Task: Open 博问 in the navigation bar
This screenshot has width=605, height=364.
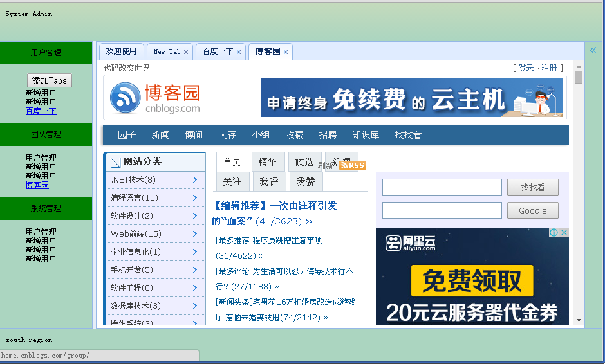Action: tap(194, 135)
